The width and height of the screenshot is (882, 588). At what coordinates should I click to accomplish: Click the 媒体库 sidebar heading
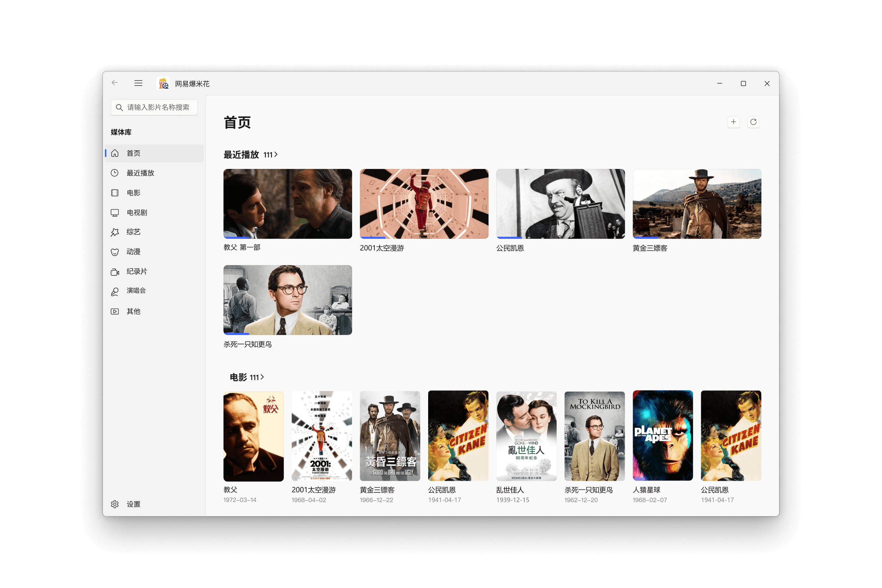[121, 132]
